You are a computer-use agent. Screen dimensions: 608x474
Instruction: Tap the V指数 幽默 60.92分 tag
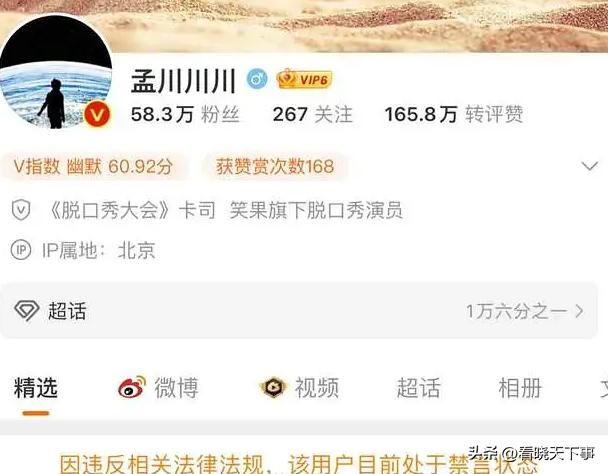coord(93,167)
